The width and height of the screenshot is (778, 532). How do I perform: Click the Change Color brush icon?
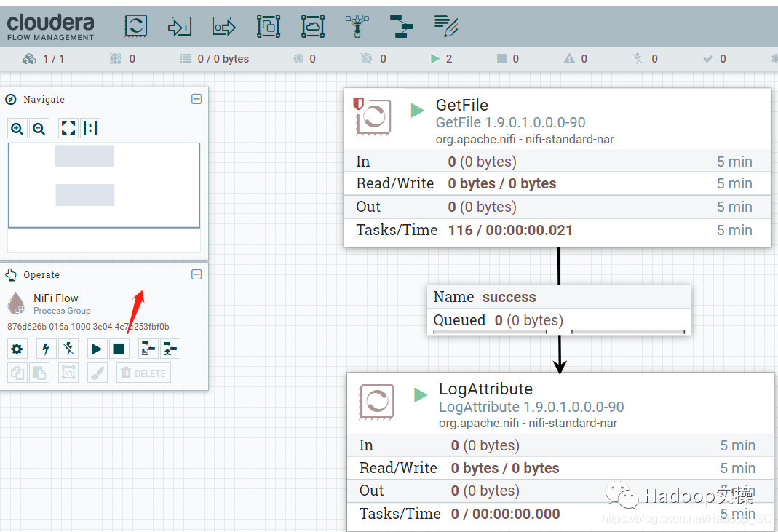tap(98, 373)
